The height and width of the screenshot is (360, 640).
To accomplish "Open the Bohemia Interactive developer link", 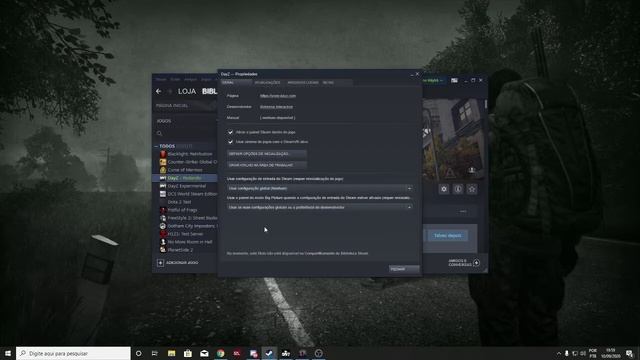I will (x=276, y=107).
